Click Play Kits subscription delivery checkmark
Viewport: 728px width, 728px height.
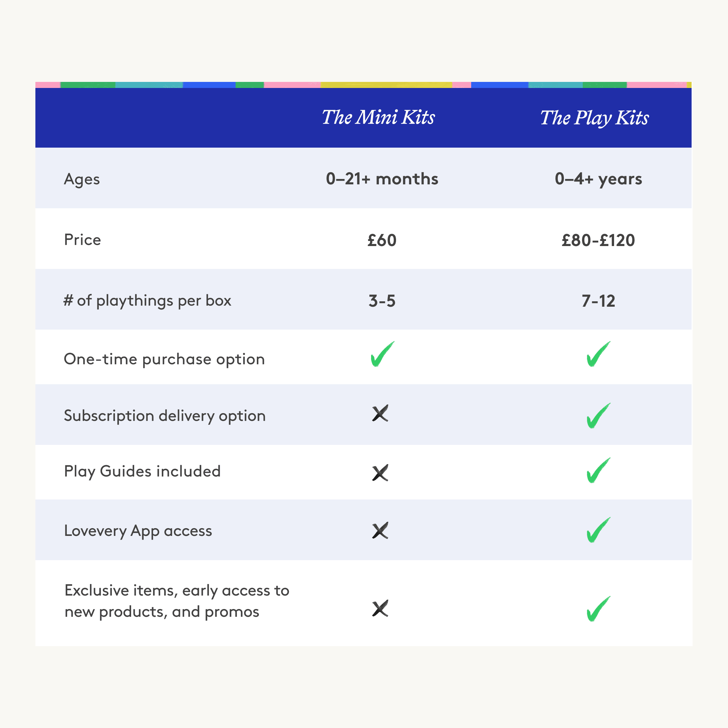(598, 416)
